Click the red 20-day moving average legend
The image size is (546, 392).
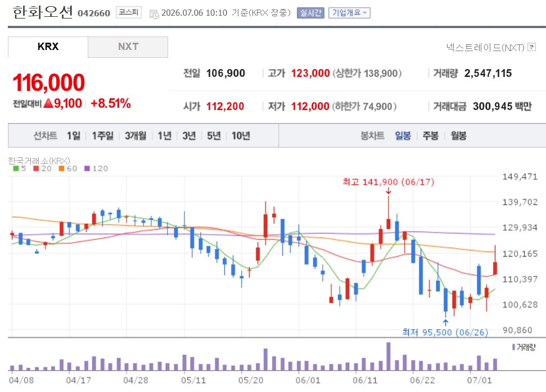pyautogui.click(x=43, y=168)
